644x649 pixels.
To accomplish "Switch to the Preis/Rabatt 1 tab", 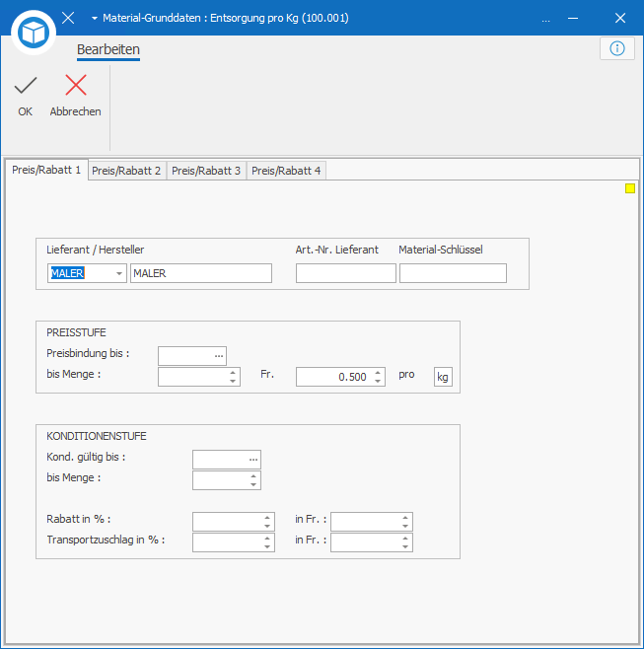I will 46,170.
